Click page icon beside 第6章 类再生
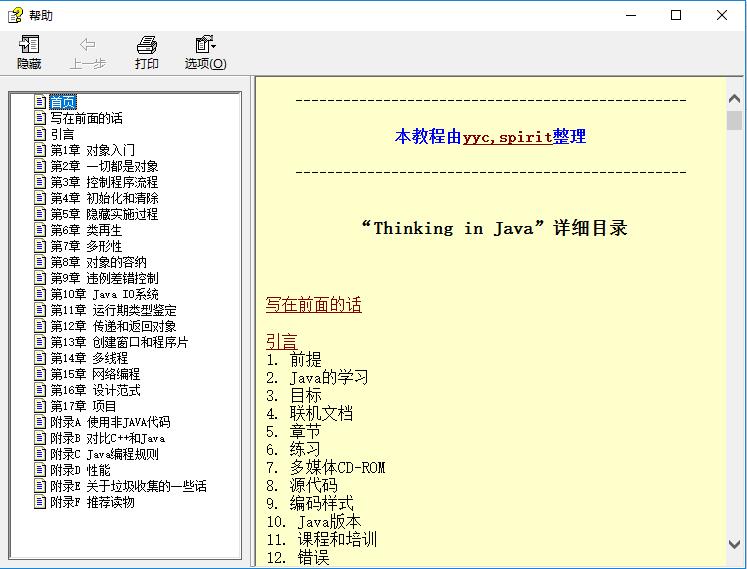The height and width of the screenshot is (569, 747). click(x=40, y=230)
